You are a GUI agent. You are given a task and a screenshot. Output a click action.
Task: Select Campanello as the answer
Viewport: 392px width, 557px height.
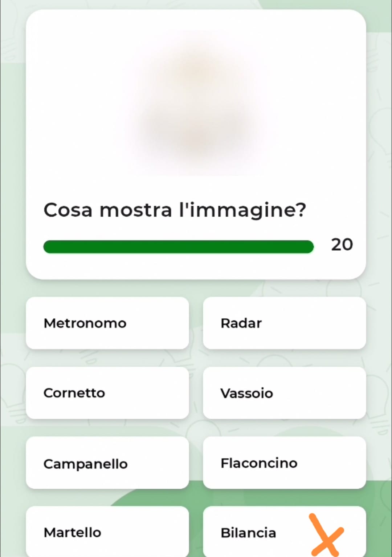(107, 463)
